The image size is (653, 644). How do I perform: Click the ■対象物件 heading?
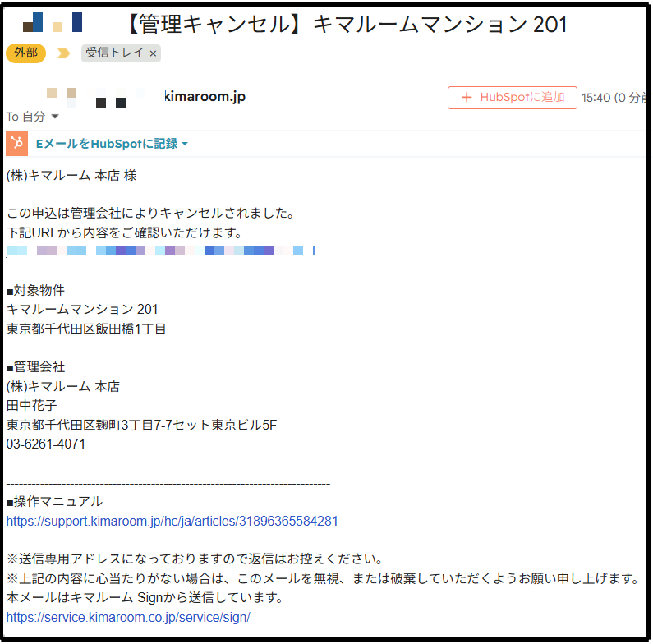tap(36, 290)
